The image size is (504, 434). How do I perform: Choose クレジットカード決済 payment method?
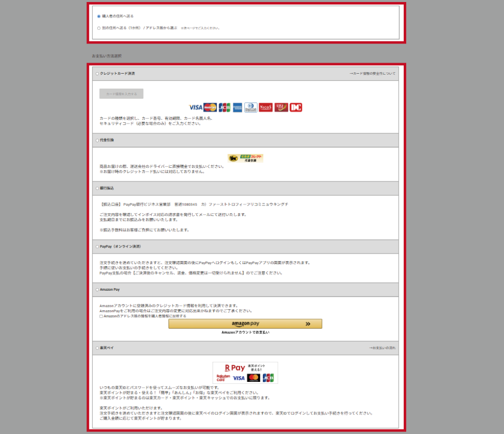click(x=97, y=74)
